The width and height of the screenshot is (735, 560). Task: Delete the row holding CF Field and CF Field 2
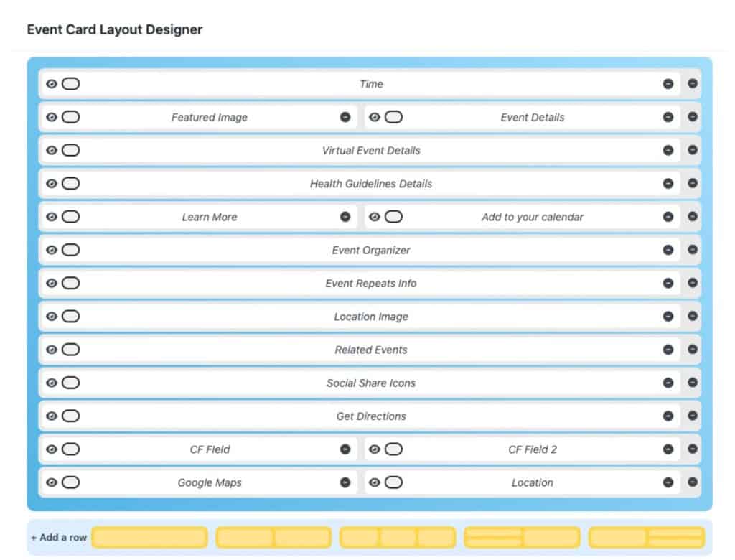(x=693, y=449)
